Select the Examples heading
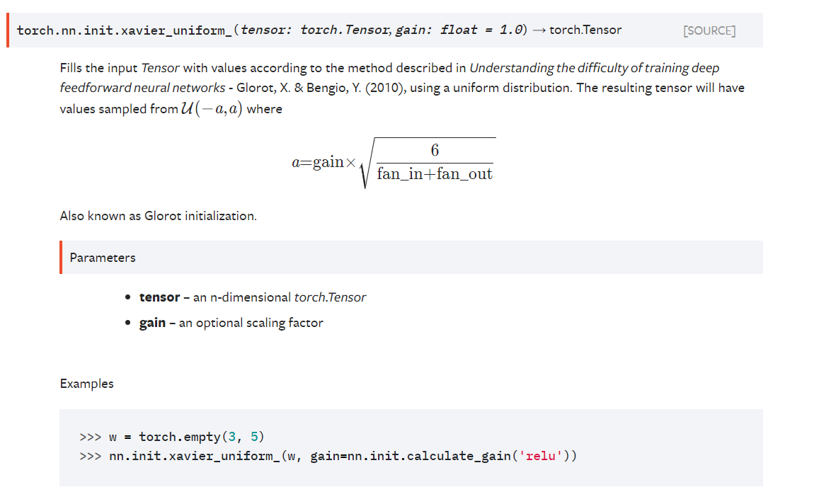819x504 pixels. pyautogui.click(x=86, y=384)
